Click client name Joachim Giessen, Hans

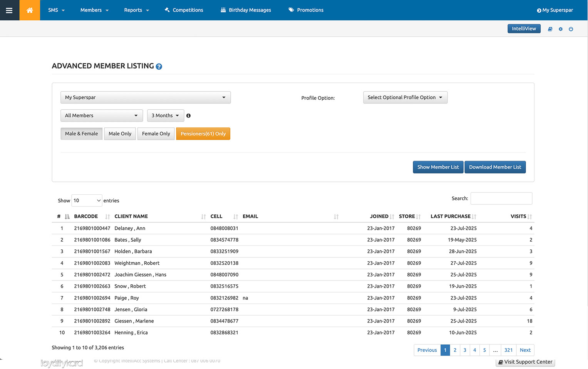pyautogui.click(x=141, y=275)
